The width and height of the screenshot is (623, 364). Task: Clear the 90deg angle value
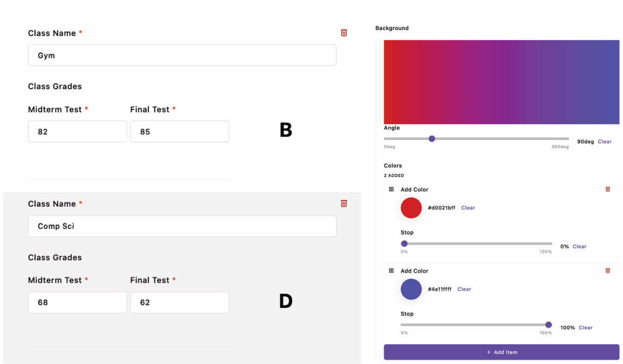tap(604, 142)
